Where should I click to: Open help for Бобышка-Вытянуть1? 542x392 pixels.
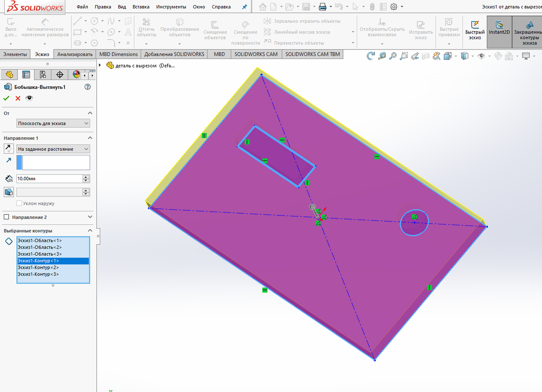tap(88, 87)
